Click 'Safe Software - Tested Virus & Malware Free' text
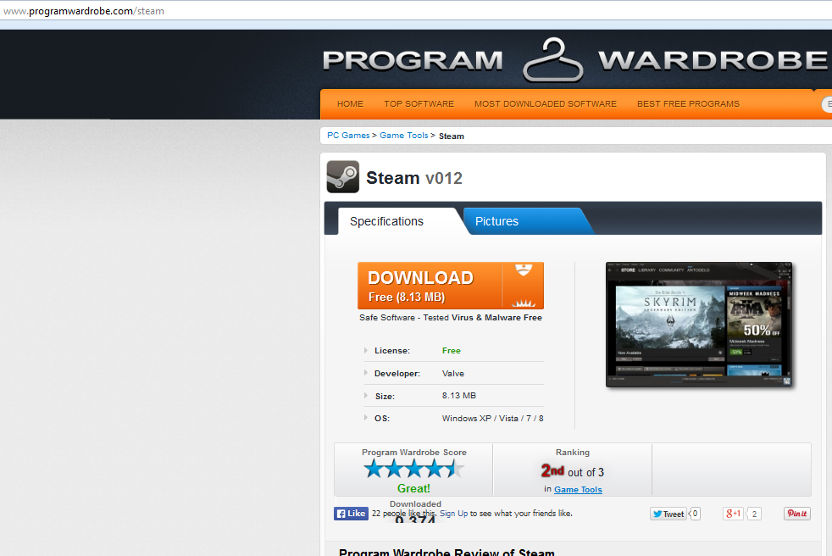Image resolution: width=832 pixels, height=556 pixels. [x=450, y=317]
